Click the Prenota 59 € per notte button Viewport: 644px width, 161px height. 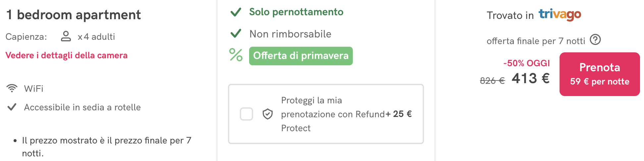(x=600, y=74)
